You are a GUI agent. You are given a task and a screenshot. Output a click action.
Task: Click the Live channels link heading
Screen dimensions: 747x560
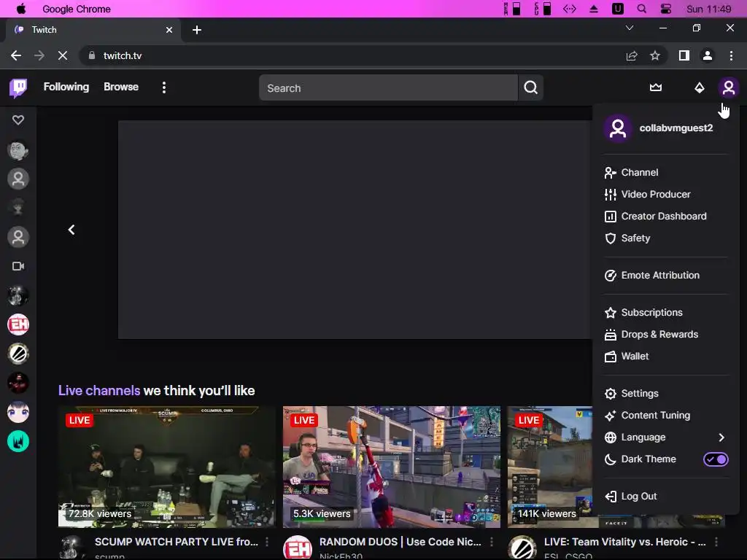pyautogui.click(x=99, y=391)
